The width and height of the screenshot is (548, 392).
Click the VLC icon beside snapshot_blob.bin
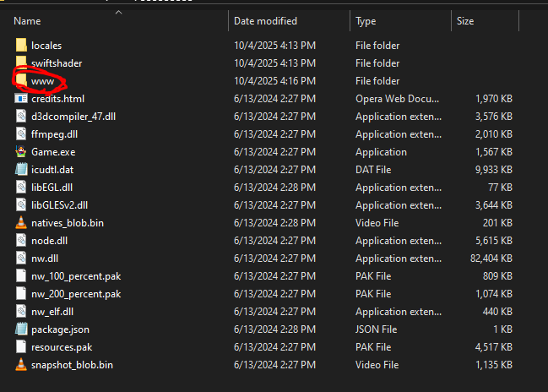(21, 365)
